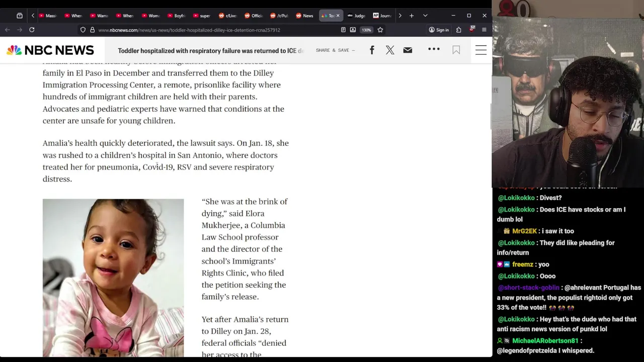
Task: Click the 'Covid-19' text in the article
Action: 158,167
